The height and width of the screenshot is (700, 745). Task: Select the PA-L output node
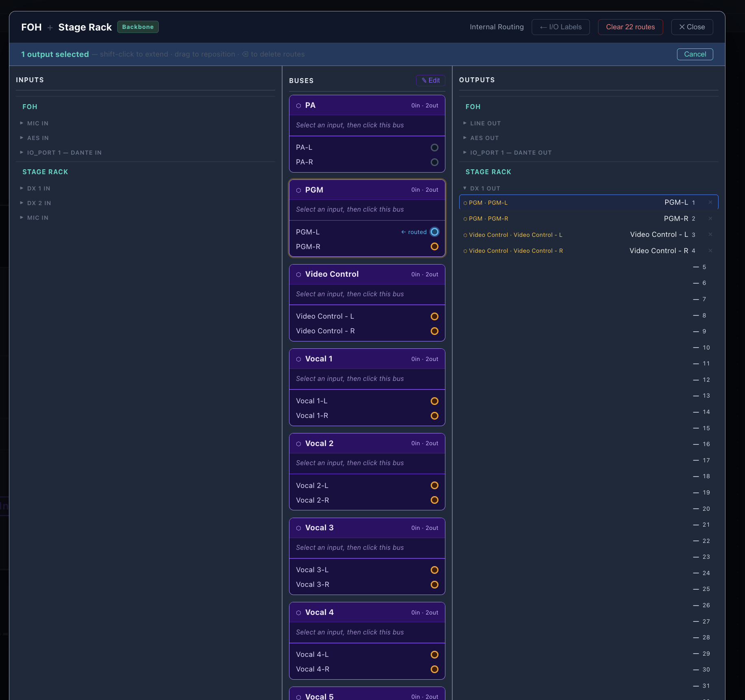[434, 147]
